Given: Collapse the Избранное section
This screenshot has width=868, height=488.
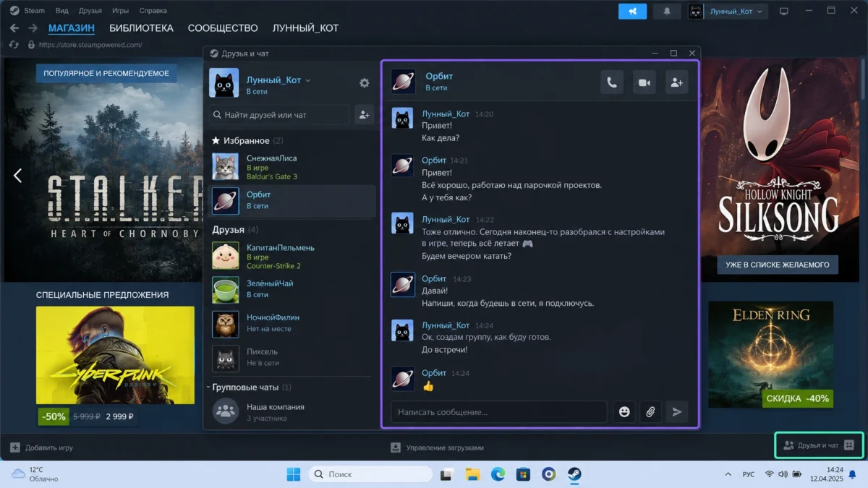Looking at the screenshot, I should [247, 140].
